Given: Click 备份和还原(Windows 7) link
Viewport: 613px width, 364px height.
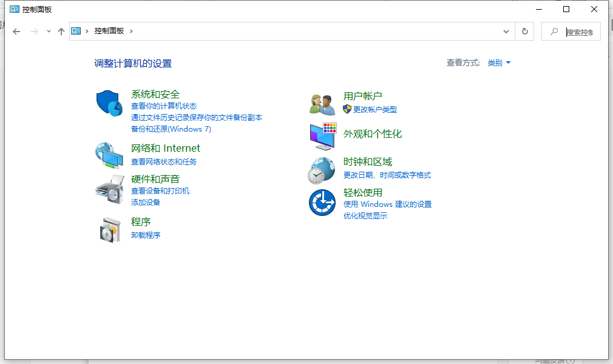Looking at the screenshot, I should coord(172,129).
